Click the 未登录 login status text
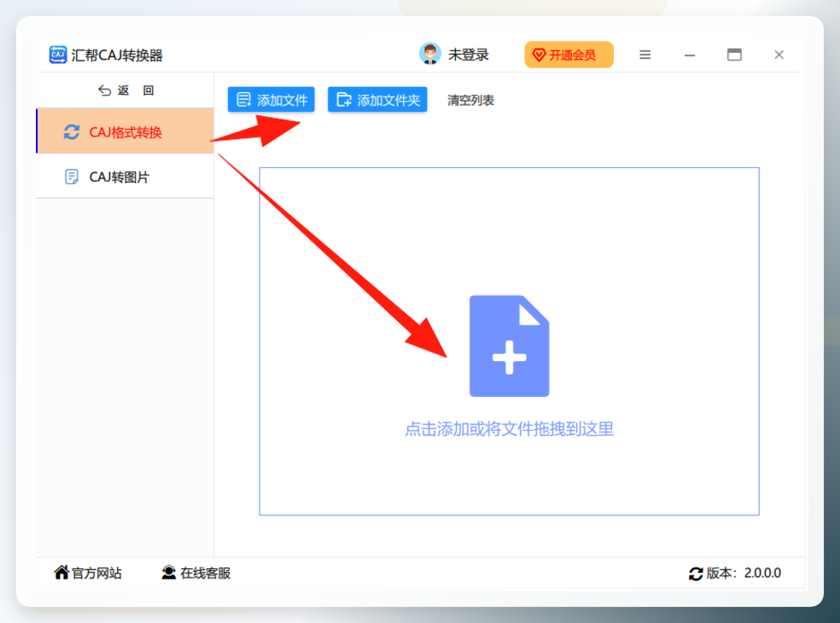 click(x=468, y=55)
